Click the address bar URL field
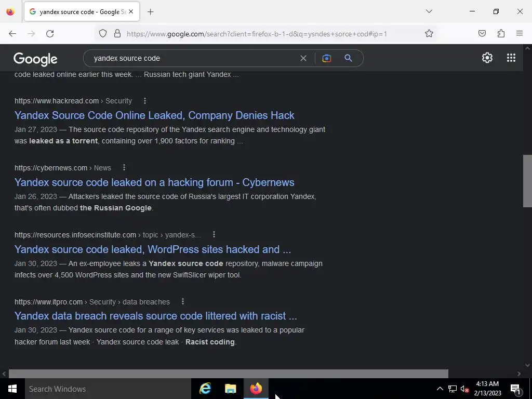The height and width of the screenshot is (399, 532). click(x=257, y=34)
